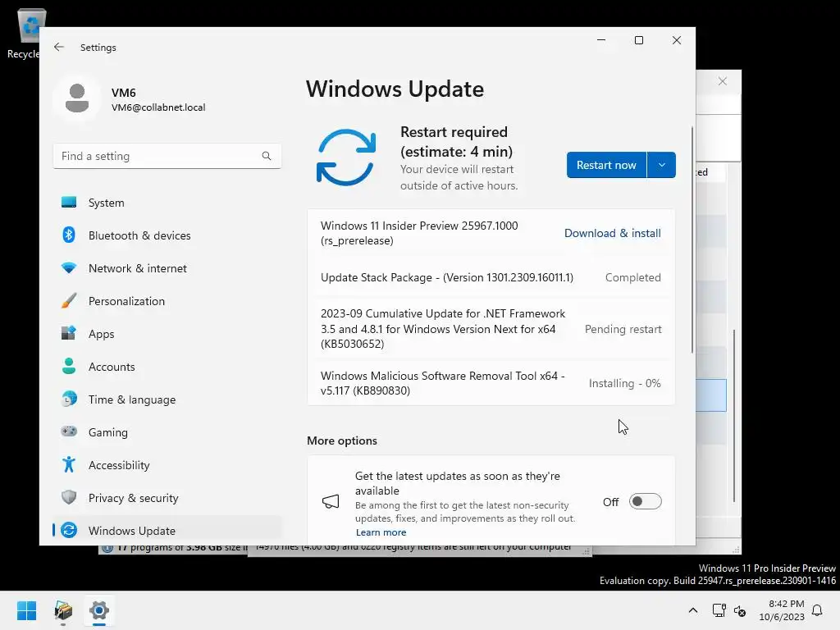Click the Accounts person icon
Screen dimensions: 840x630
tap(69, 366)
